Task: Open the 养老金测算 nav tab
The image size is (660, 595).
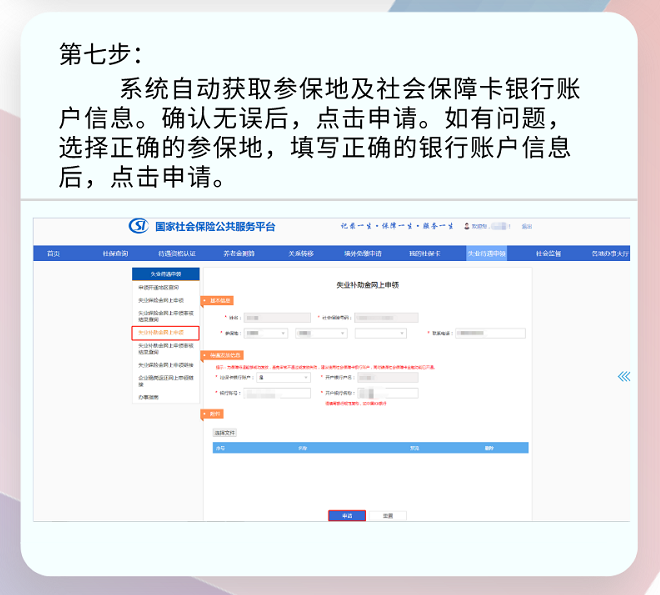Action: click(x=239, y=253)
